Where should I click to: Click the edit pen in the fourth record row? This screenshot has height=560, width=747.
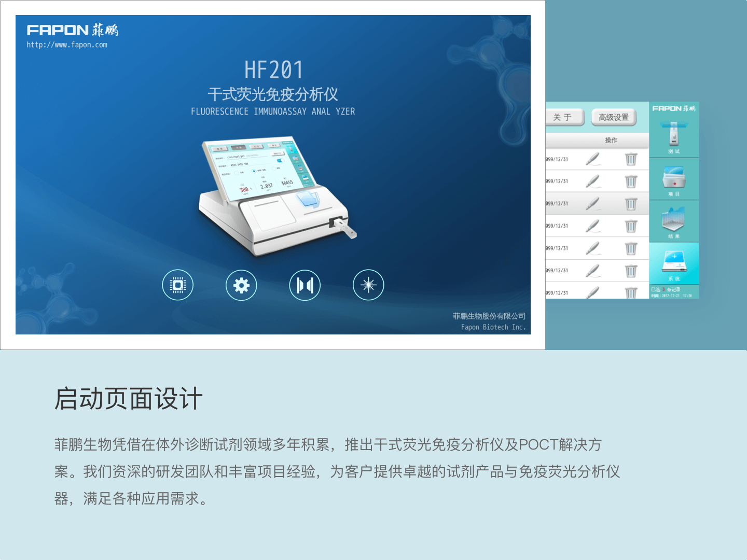click(x=593, y=226)
